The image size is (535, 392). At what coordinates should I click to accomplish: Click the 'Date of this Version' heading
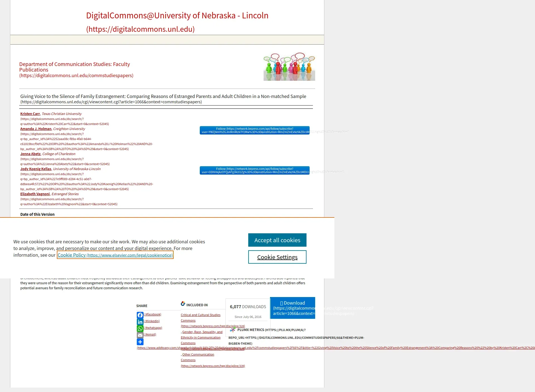(x=37, y=214)
